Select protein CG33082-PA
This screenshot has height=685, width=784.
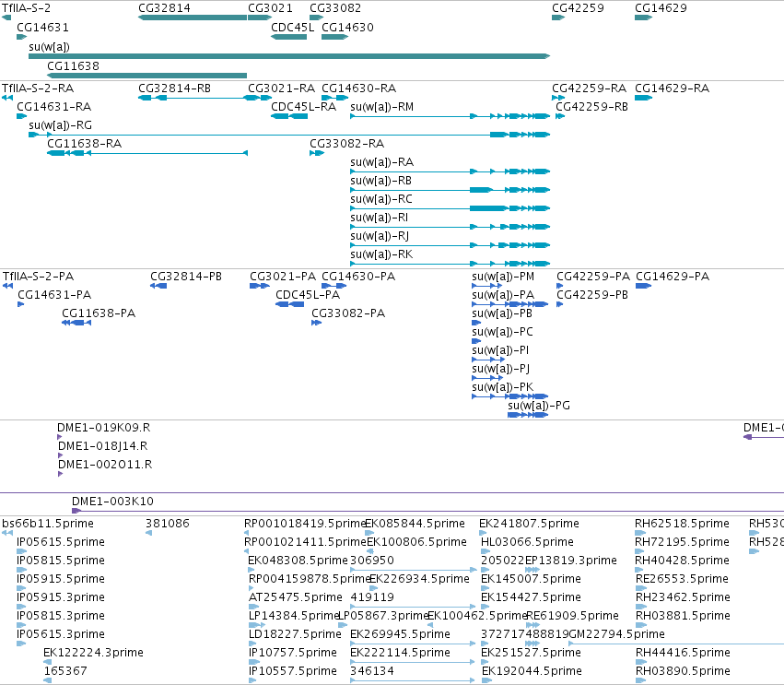click(x=316, y=324)
